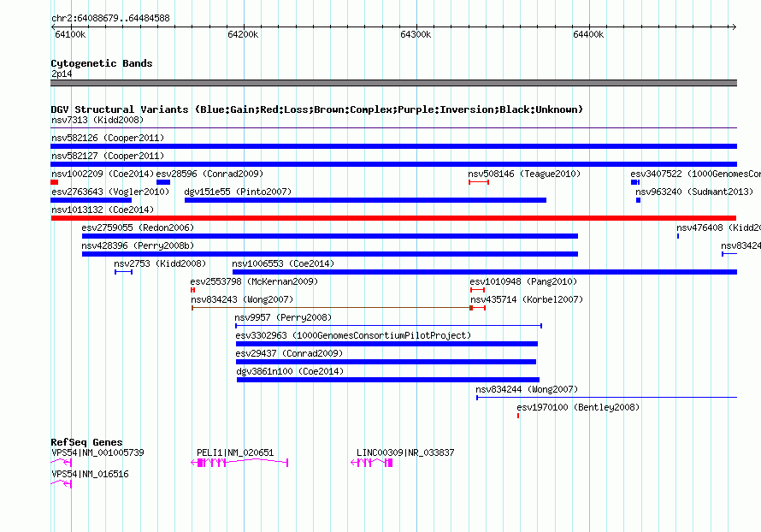
Task: Click the nsv2753 (Kidd2008) blue bracket feature
Action: [x=123, y=272]
